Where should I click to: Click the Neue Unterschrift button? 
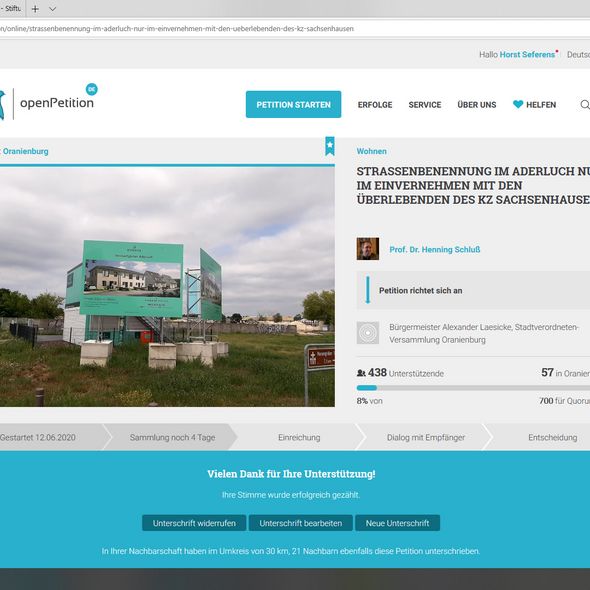click(x=397, y=523)
